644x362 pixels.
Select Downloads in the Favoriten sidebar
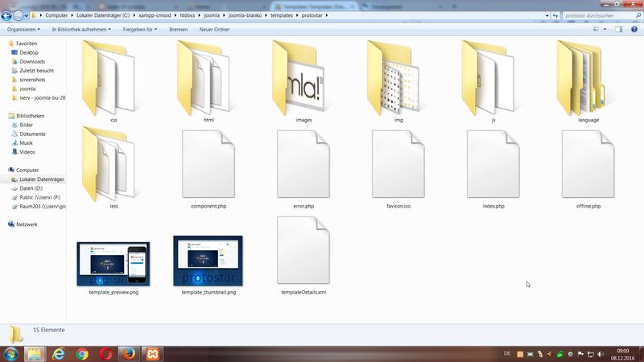(x=32, y=61)
